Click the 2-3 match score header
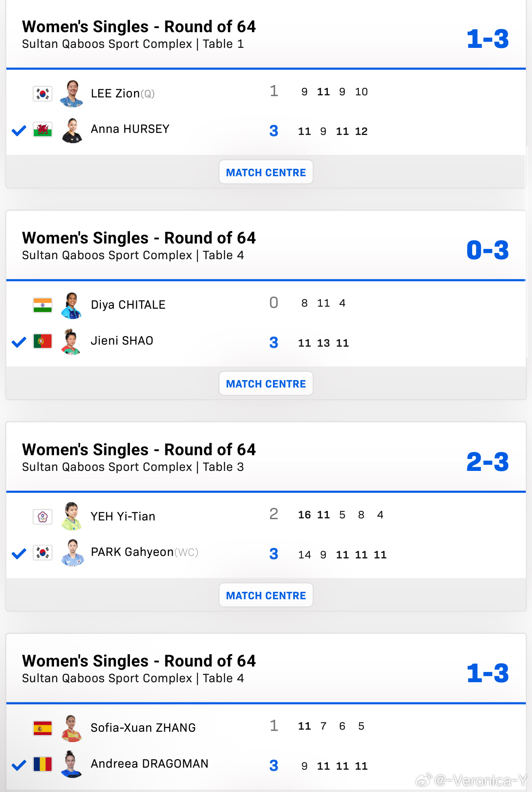Viewport: 532px width, 792px height. tap(487, 461)
